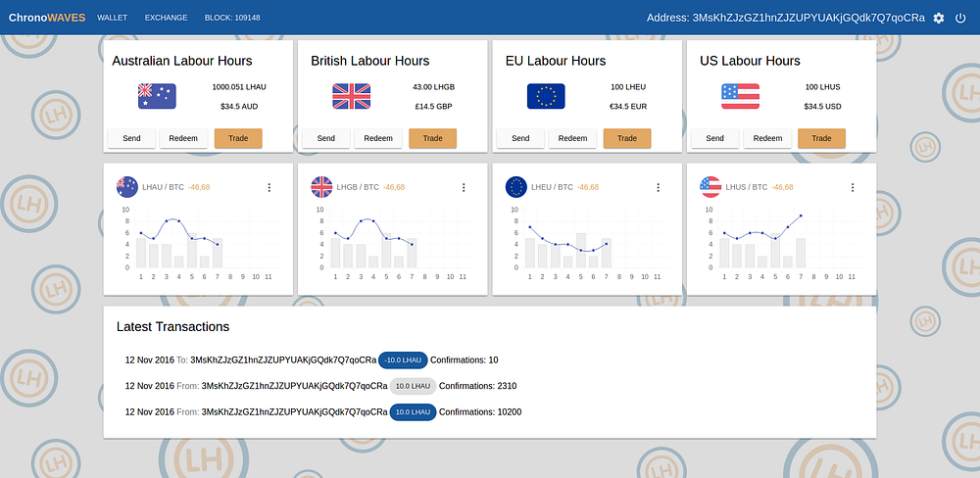Click the -10.0 LHAU transaction badge
980x478 pixels.
tap(403, 359)
